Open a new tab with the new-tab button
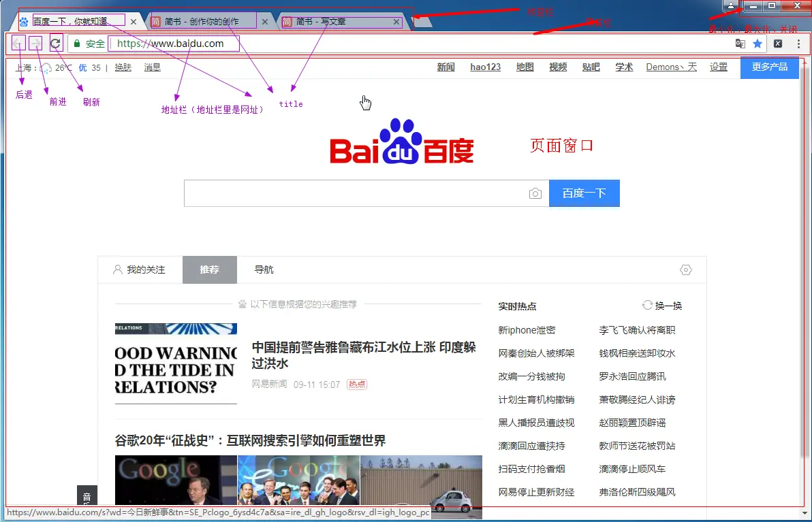The width and height of the screenshot is (812, 522). pos(422,22)
